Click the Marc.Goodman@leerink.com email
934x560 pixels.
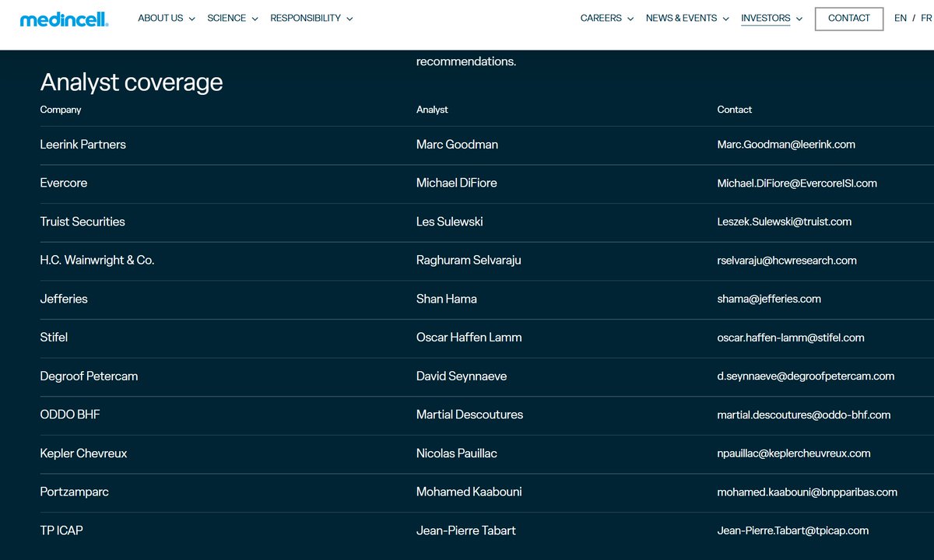point(786,145)
